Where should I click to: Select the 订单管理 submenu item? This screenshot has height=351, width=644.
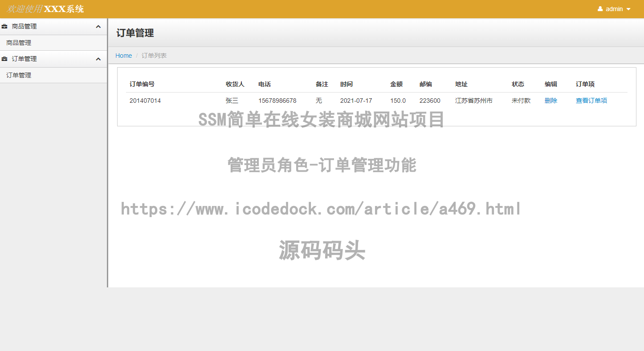[x=18, y=75]
